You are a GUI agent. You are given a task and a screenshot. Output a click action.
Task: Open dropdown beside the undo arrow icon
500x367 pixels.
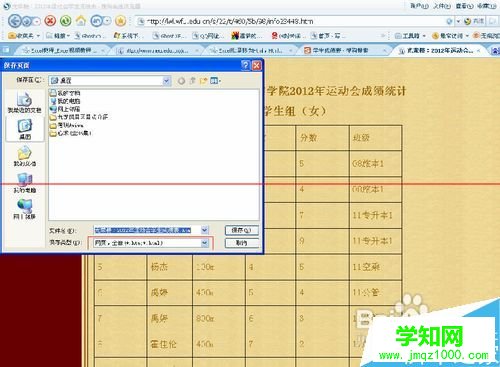107,21
